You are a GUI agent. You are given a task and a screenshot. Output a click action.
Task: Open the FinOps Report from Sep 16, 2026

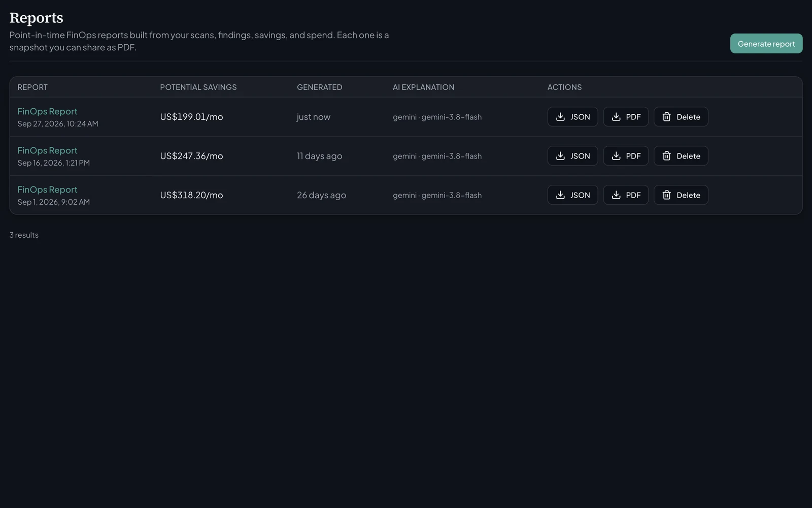coord(47,150)
